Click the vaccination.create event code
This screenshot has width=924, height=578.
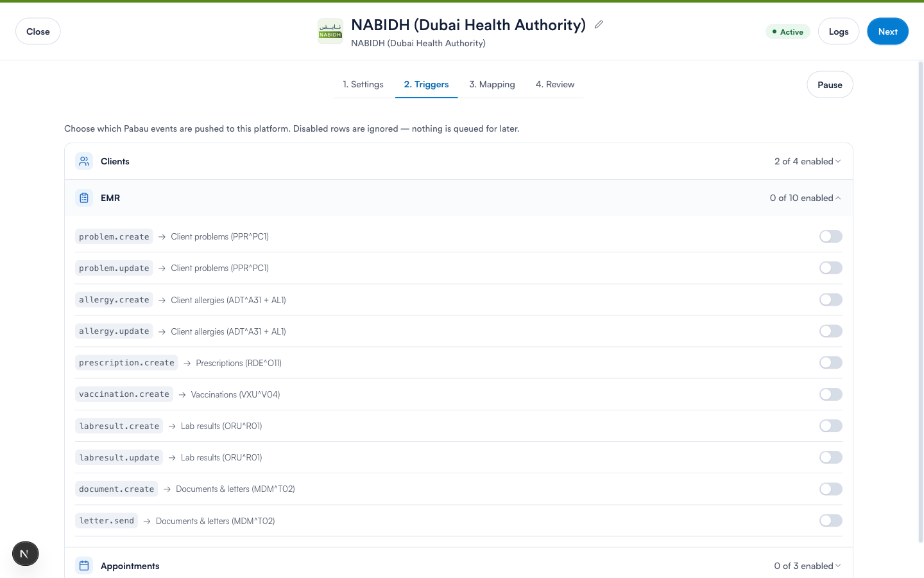[x=124, y=394]
